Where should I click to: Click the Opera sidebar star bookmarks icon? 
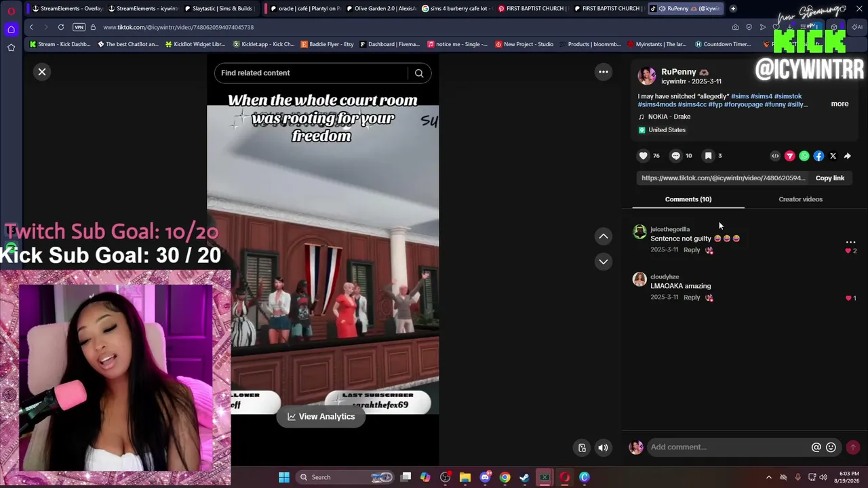pyautogui.click(x=11, y=47)
